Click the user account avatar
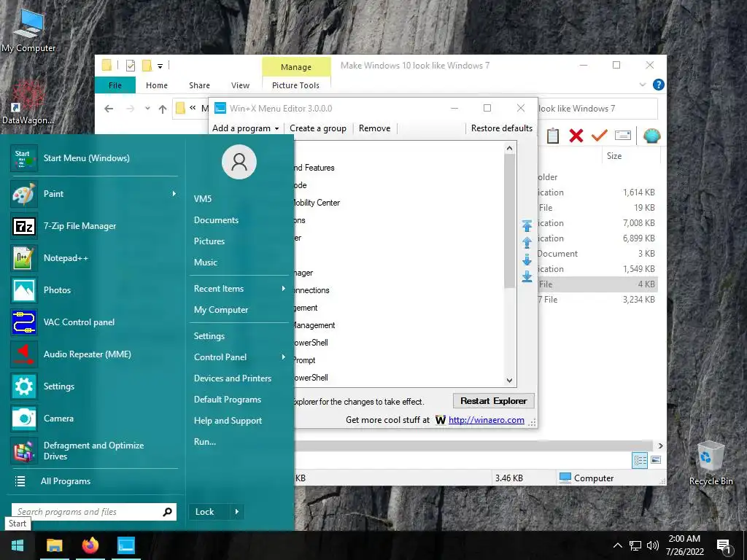Viewport: 747px width, 560px height. 239,162
